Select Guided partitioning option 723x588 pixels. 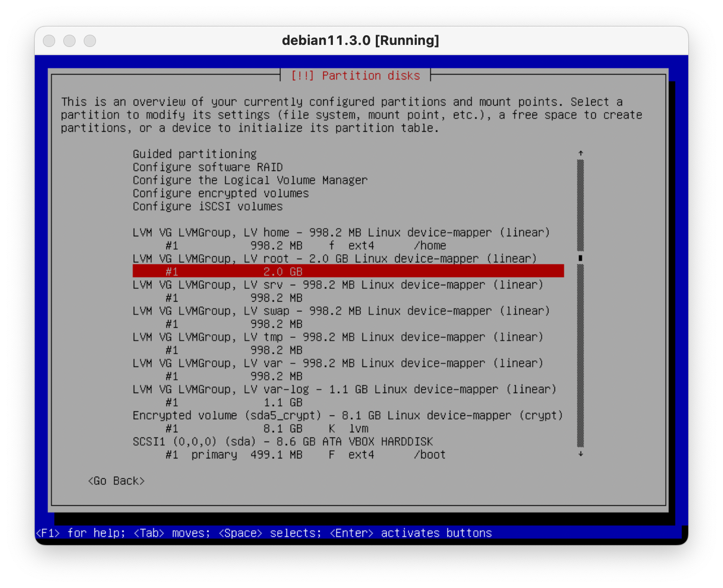(x=195, y=154)
